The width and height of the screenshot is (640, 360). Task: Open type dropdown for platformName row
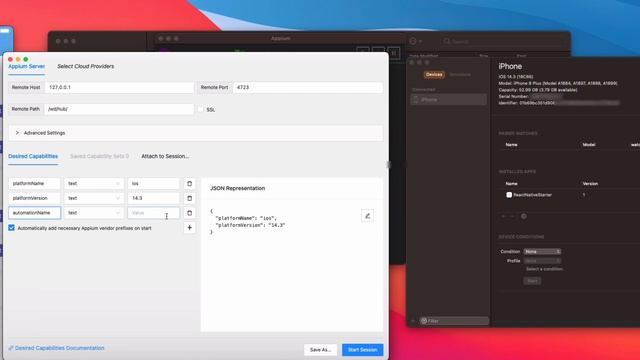(x=94, y=184)
